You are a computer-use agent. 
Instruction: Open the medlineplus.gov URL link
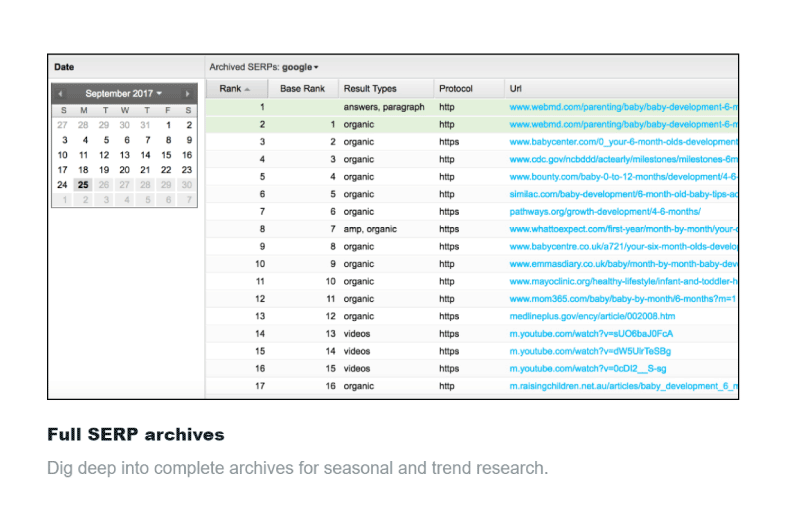(x=592, y=316)
